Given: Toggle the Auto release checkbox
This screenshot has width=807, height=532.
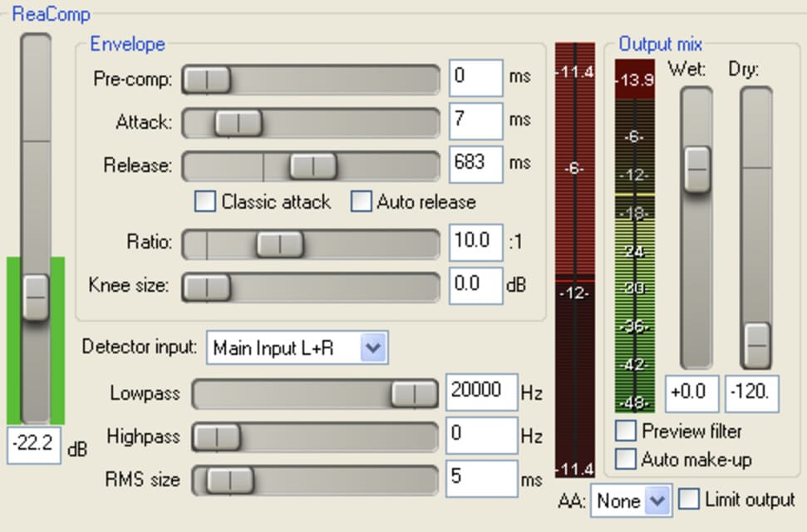Looking at the screenshot, I should [x=361, y=201].
